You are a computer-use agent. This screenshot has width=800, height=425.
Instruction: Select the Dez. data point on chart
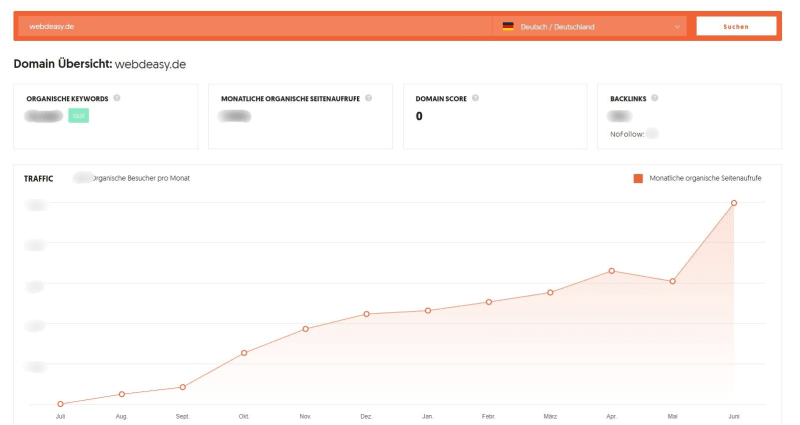click(366, 314)
